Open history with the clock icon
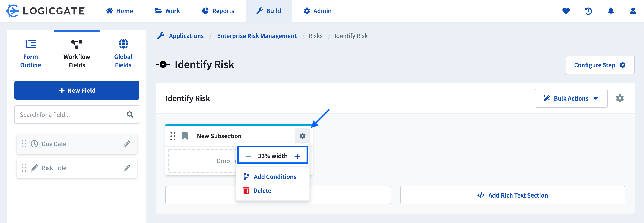Screen dimensions: 644x223 tap(588, 11)
